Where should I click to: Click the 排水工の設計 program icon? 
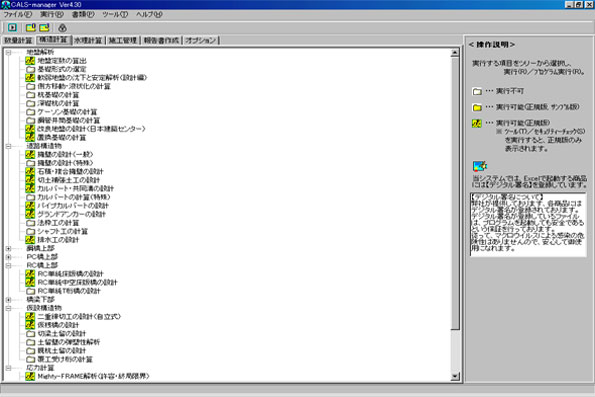30,240
